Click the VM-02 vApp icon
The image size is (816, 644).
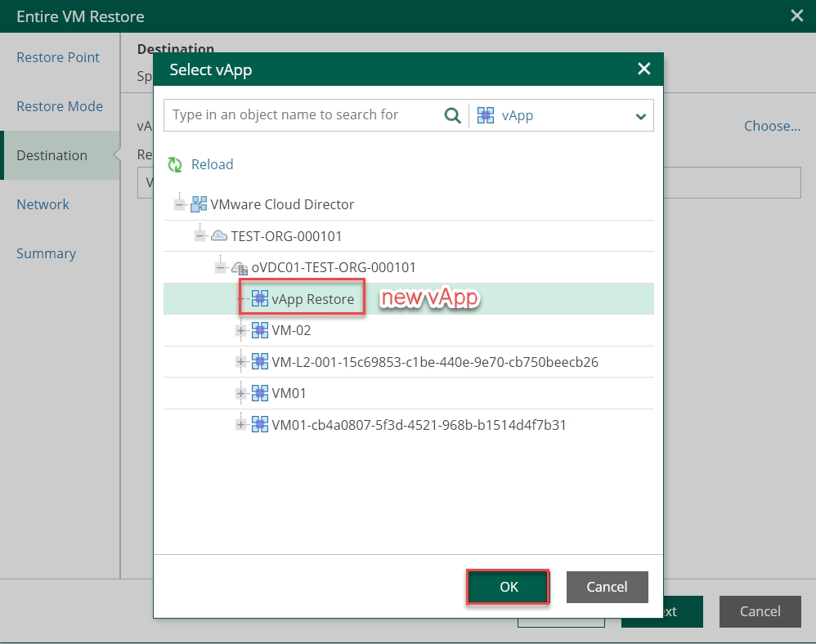coord(260,330)
